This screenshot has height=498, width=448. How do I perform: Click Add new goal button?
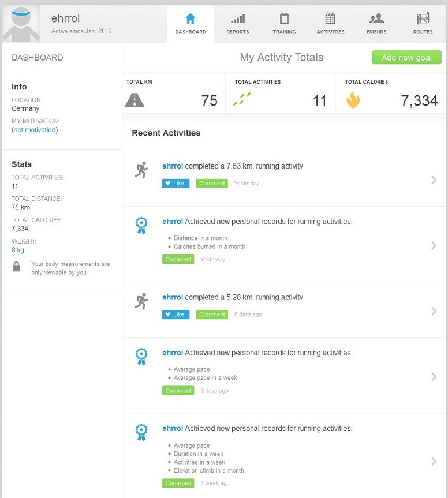(406, 58)
